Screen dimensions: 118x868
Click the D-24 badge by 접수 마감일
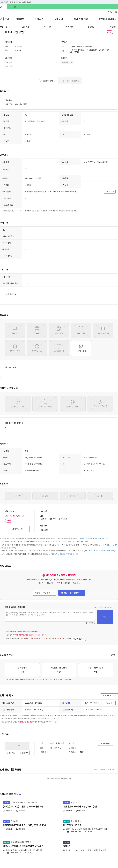(x=9, y=521)
